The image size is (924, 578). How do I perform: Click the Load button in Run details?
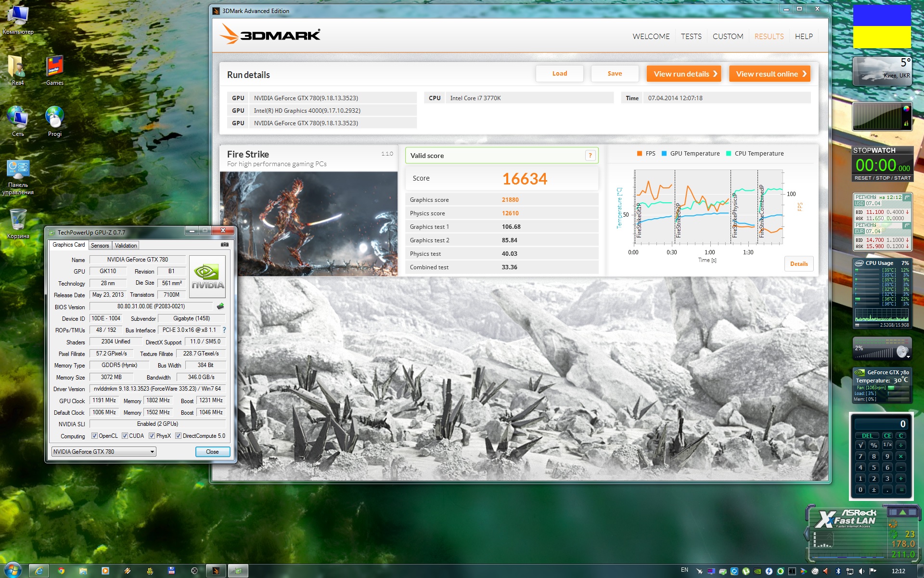[560, 74]
